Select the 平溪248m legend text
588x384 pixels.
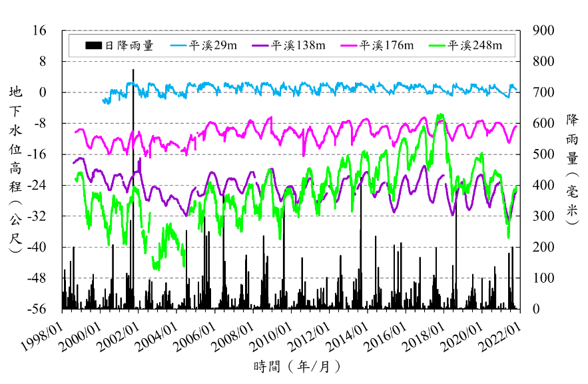pos(475,46)
